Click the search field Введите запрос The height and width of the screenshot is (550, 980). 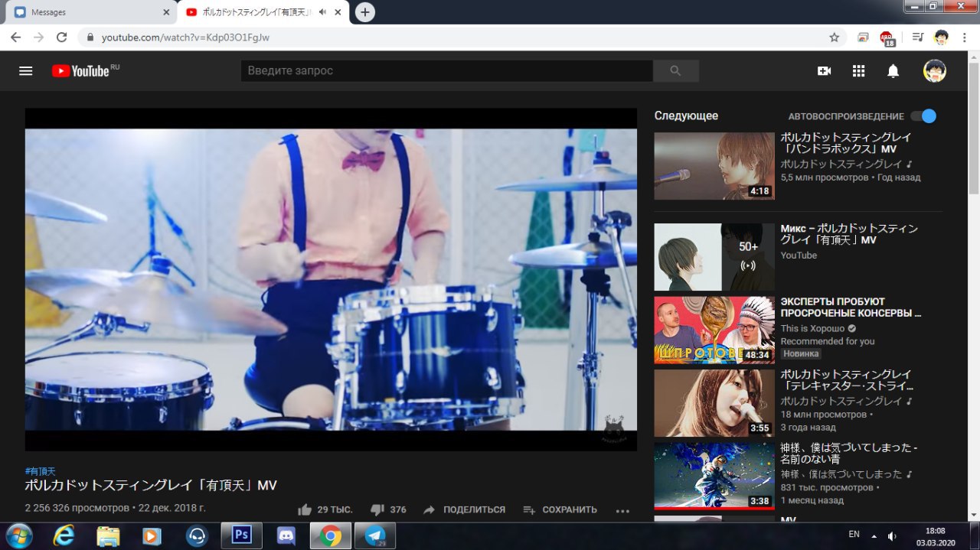pyautogui.click(x=446, y=70)
